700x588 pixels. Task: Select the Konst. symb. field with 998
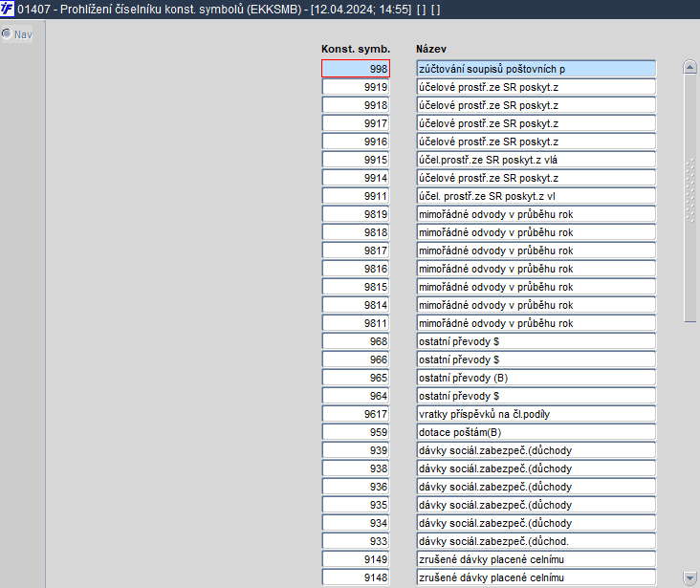click(x=356, y=69)
